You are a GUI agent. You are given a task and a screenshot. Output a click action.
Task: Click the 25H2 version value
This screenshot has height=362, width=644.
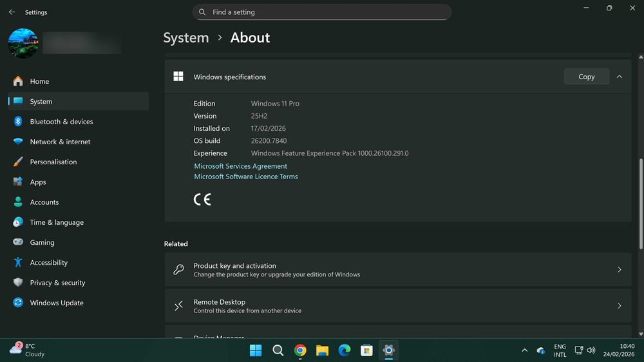(259, 116)
